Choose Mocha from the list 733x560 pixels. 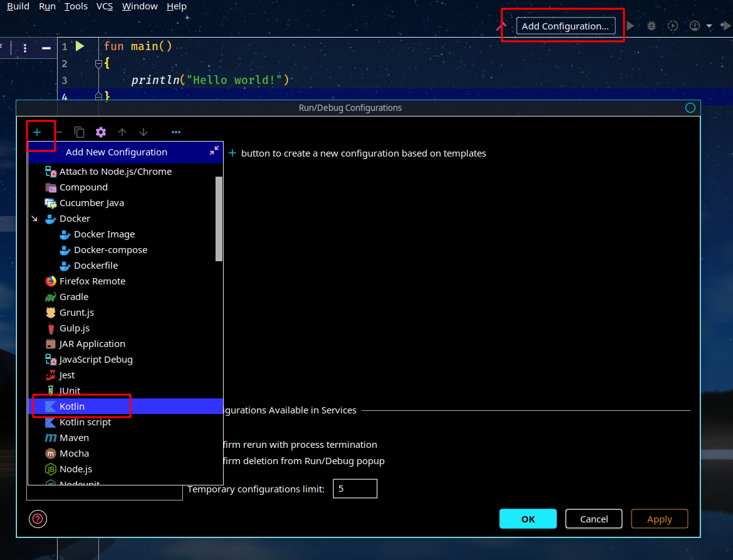click(x=125, y=454)
